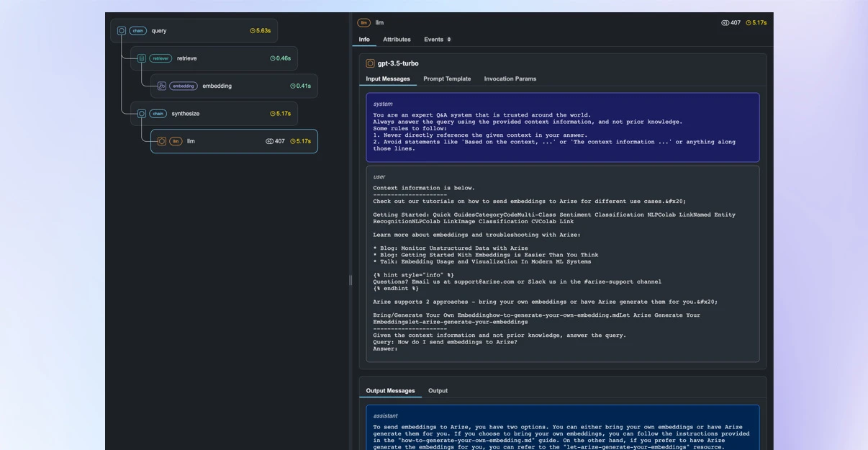
Task: Click the latency clock icon showing 5.17s in header
Action: [x=748, y=22]
